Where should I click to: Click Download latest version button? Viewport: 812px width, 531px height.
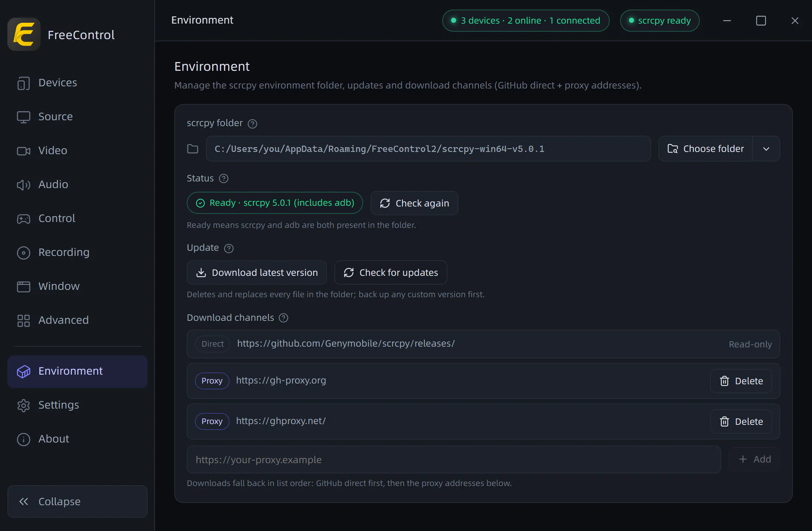tap(257, 273)
